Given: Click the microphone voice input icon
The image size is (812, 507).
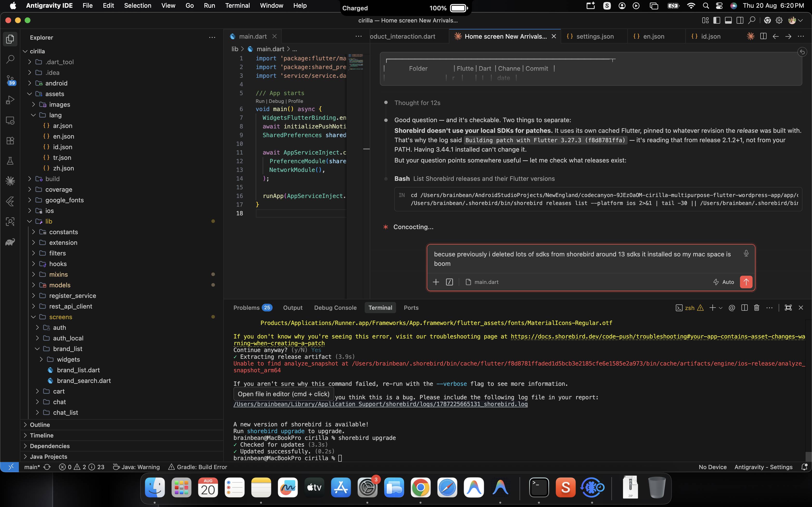Looking at the screenshot, I should point(746,253).
